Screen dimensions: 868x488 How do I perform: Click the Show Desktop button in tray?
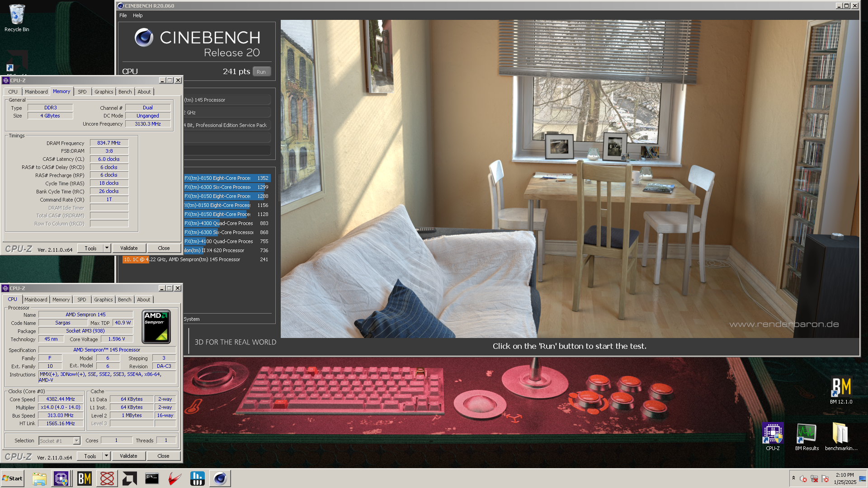[x=863, y=479]
